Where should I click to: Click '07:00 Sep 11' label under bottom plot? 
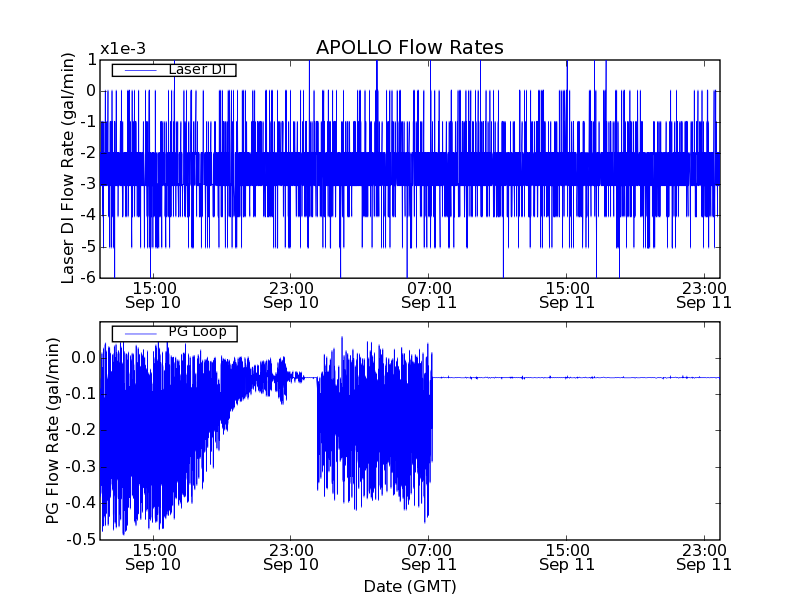(x=429, y=558)
